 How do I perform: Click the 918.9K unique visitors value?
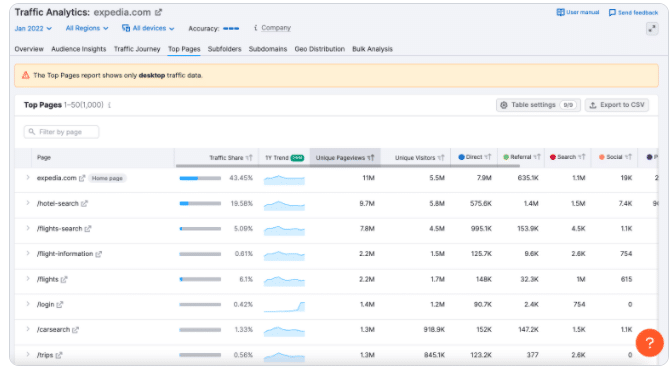(434, 330)
